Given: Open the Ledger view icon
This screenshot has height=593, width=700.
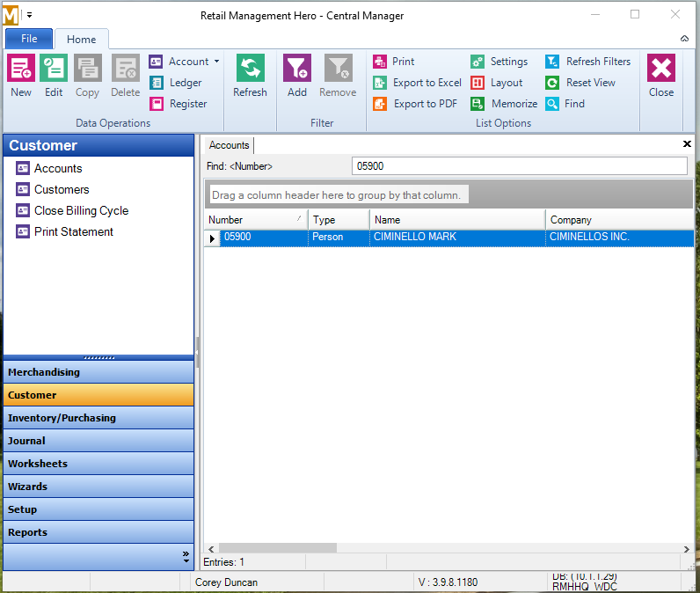Looking at the screenshot, I should (157, 83).
